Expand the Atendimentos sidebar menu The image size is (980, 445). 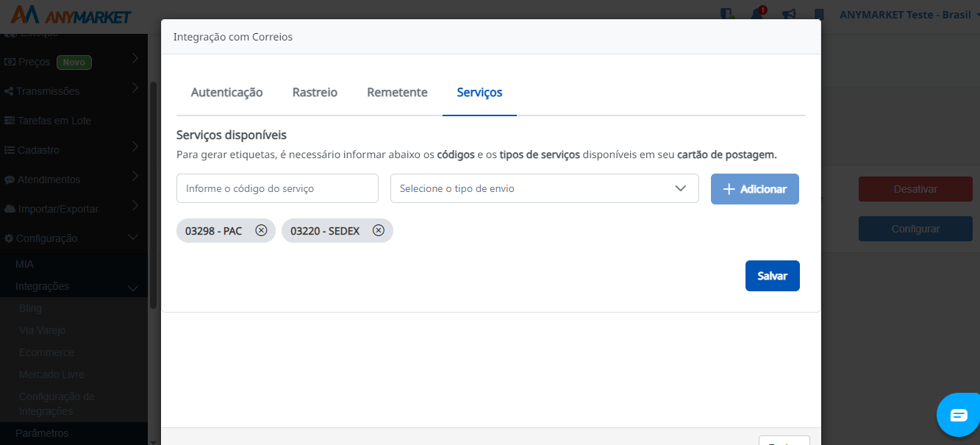tap(74, 179)
